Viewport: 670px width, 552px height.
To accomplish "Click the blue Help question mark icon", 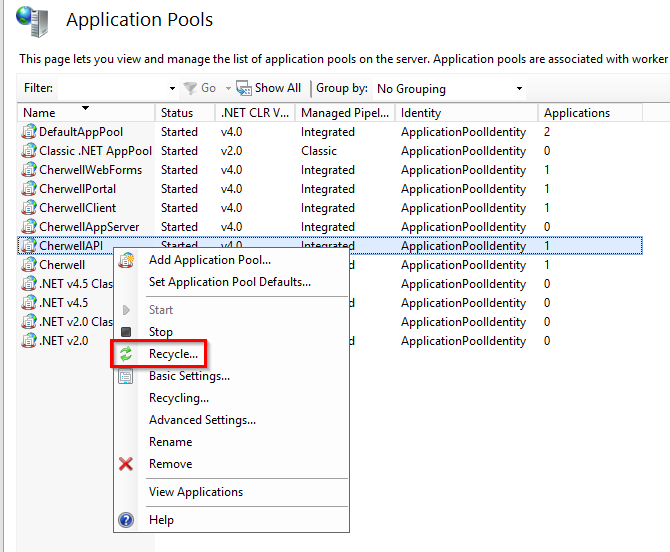I will (x=126, y=520).
